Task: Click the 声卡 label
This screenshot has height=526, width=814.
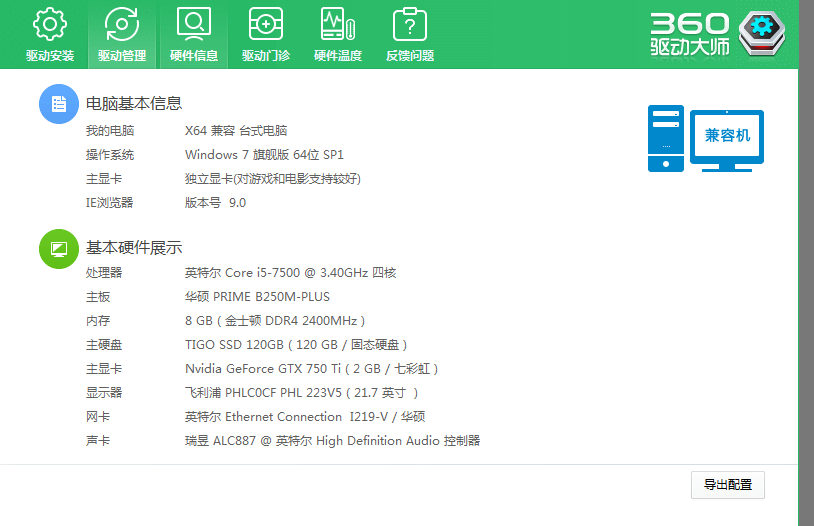Action: point(98,440)
